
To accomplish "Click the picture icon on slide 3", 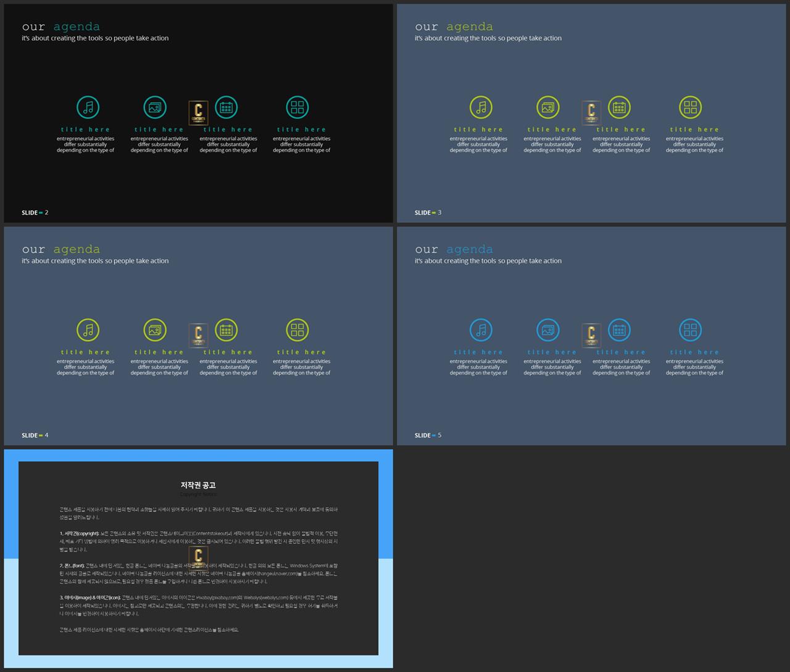I will pyautogui.click(x=548, y=107).
